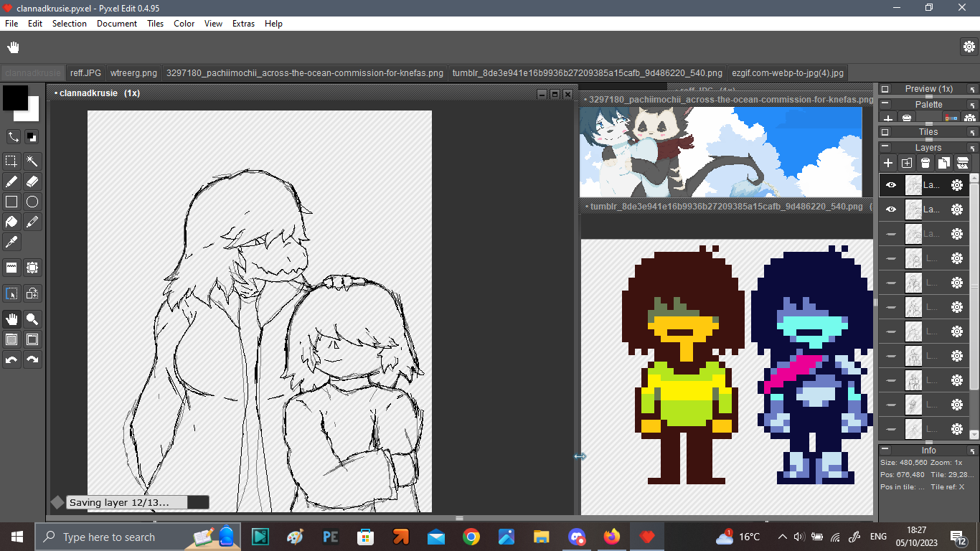The height and width of the screenshot is (551, 980).
Task: Show the hidden third layer
Action: pos(891,234)
